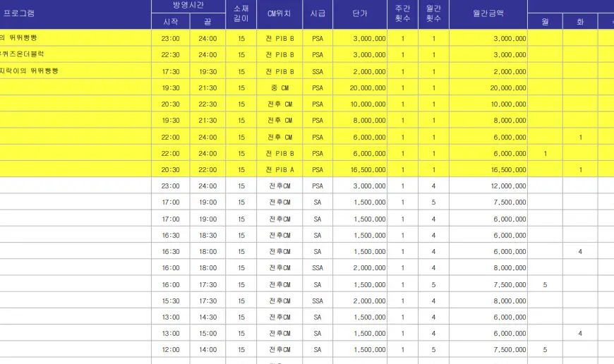Click the 방영시간 header cell
The height and width of the screenshot is (364, 614).
(x=188, y=6)
